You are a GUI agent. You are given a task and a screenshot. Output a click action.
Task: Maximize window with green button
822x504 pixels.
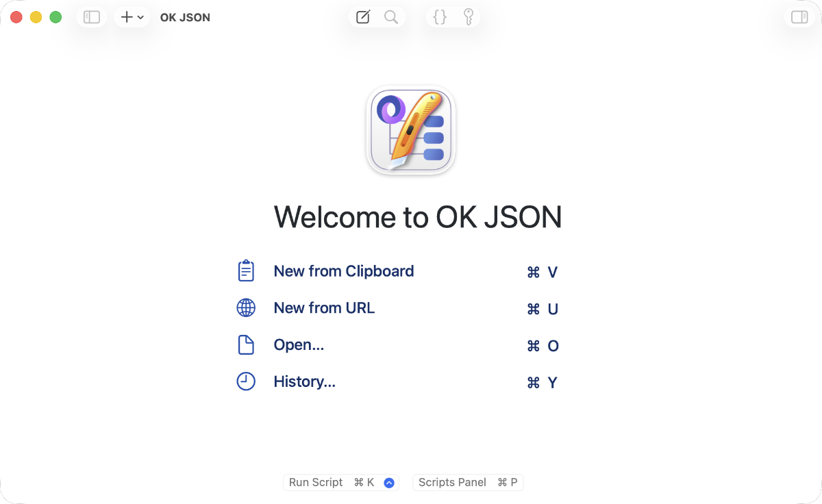[x=56, y=17]
